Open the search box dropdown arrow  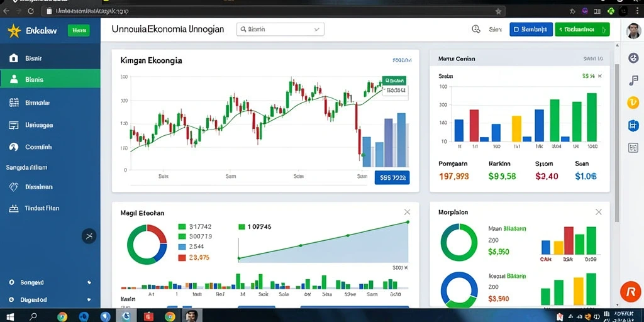(317, 30)
